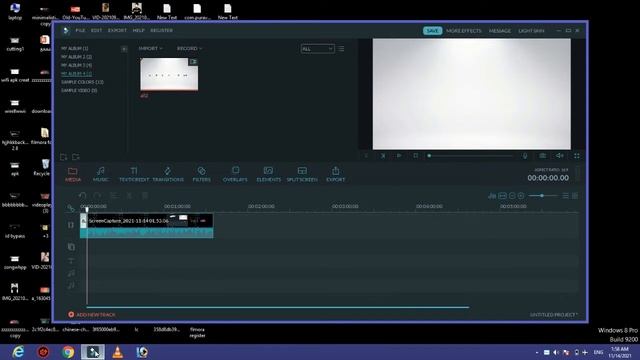Click add new folder icon
The image size is (640, 360).
coord(64,157)
